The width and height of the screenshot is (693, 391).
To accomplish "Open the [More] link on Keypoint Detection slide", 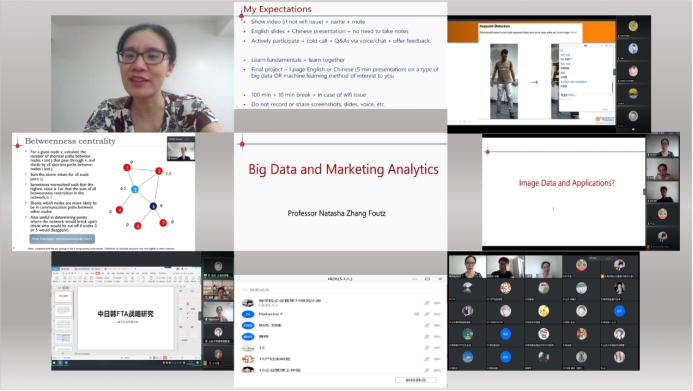I will 573,32.
